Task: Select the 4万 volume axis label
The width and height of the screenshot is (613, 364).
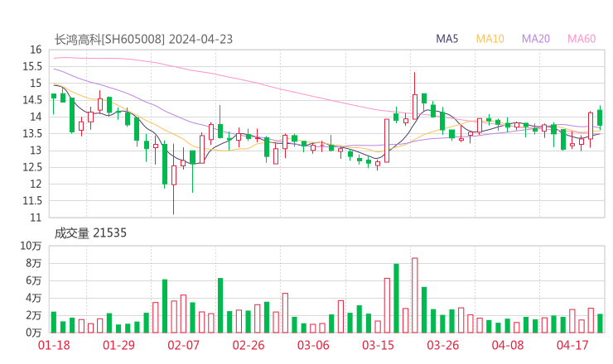Action: [x=33, y=298]
